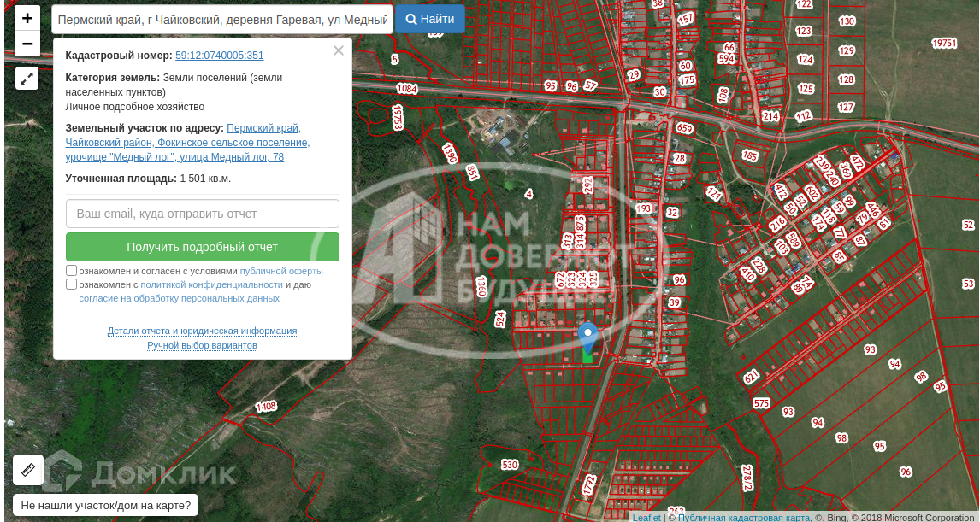
Task: Click parcel label 19753 on map
Action: click(397, 117)
